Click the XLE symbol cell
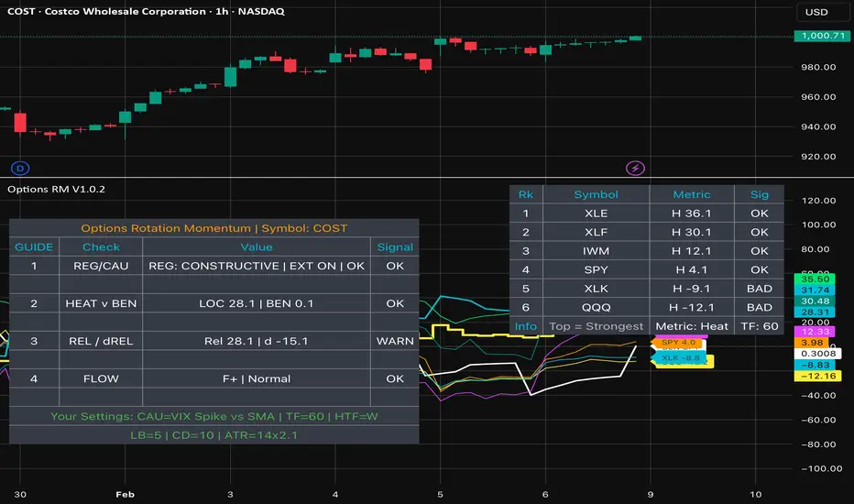This screenshot has width=854, height=504. click(596, 214)
